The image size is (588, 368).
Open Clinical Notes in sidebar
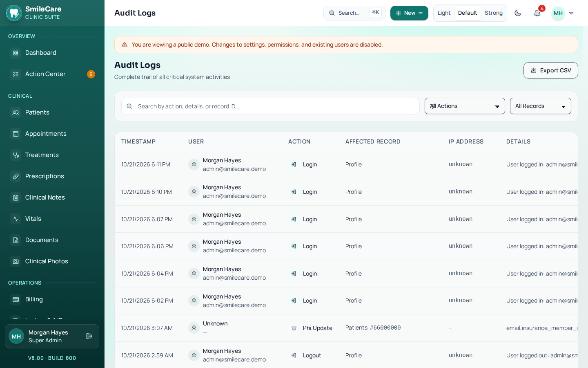click(52, 197)
